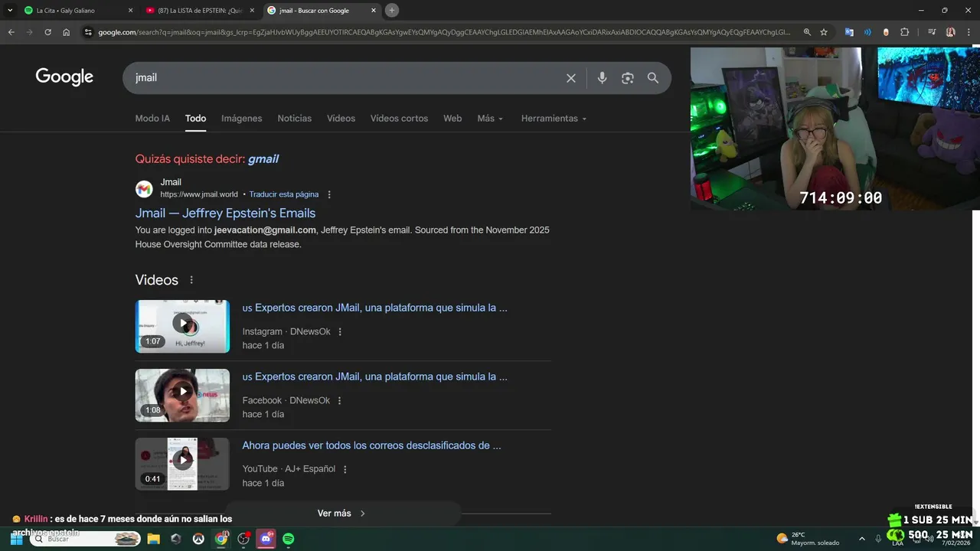Image resolution: width=980 pixels, height=551 pixels.
Task: Open Chrome three-dot menu
Action: pos(969,32)
